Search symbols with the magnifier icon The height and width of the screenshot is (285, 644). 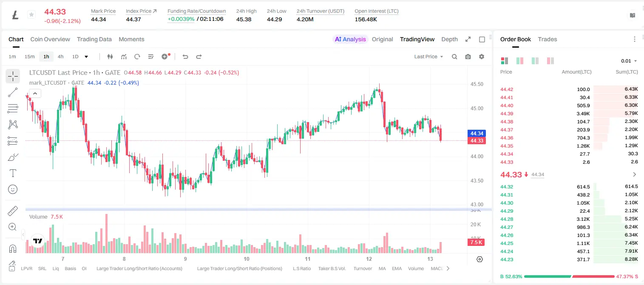click(x=454, y=57)
